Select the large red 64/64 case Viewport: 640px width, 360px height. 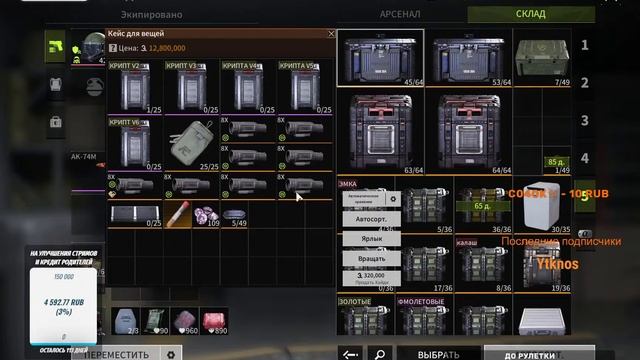point(469,131)
